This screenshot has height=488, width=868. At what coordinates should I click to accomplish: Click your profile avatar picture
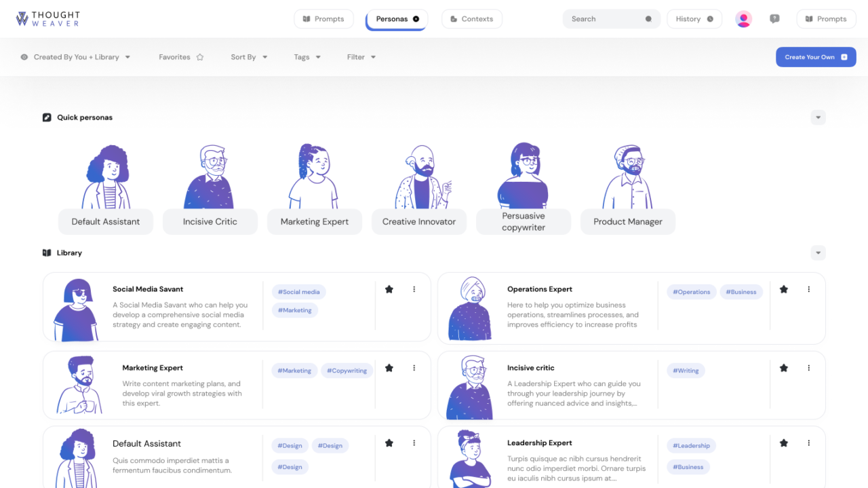(x=743, y=18)
